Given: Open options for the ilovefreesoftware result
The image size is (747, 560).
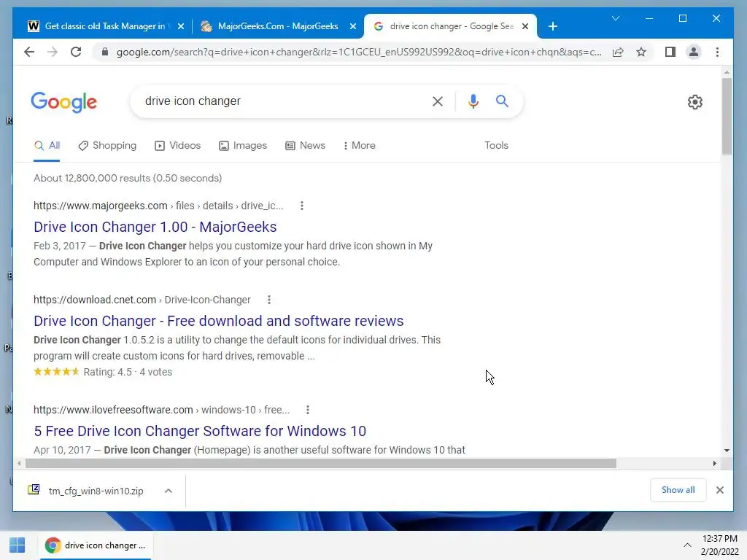Looking at the screenshot, I should 308,410.
